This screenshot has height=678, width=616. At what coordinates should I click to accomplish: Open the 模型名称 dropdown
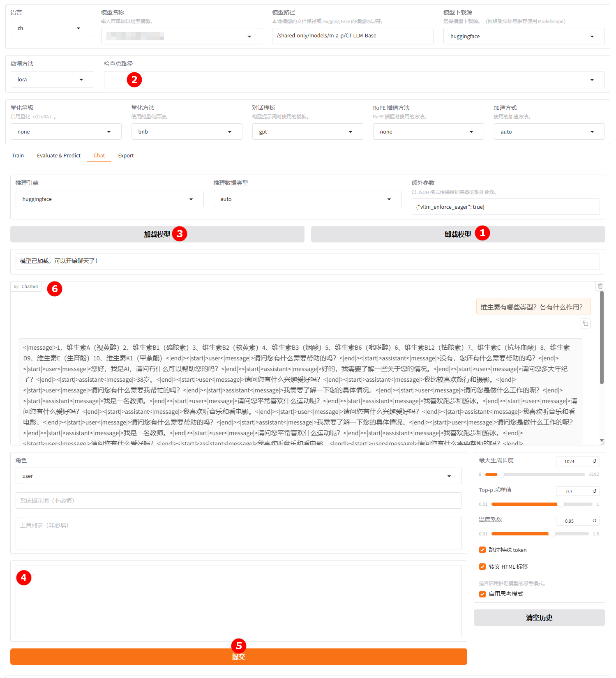tap(182, 36)
